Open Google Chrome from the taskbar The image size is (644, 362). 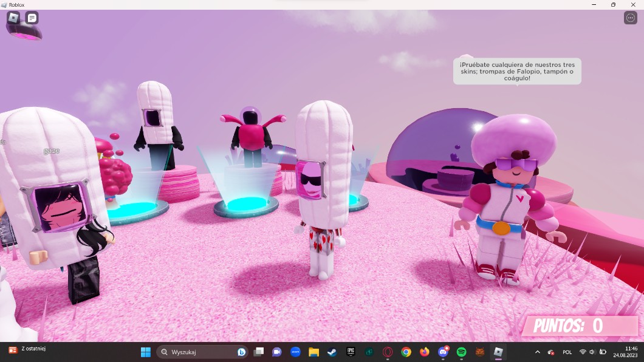pyautogui.click(x=406, y=352)
